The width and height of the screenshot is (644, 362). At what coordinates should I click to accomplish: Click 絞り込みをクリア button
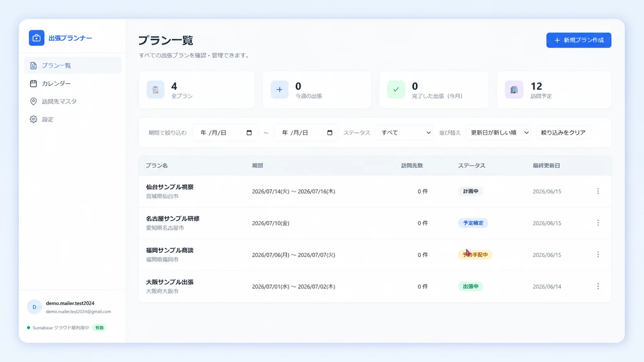pos(563,133)
